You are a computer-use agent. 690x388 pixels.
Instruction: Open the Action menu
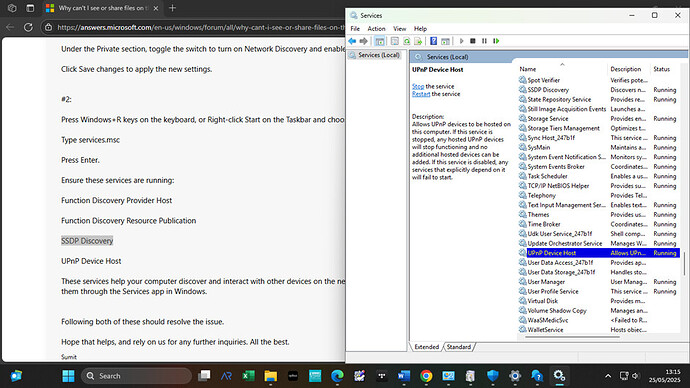tap(376, 29)
